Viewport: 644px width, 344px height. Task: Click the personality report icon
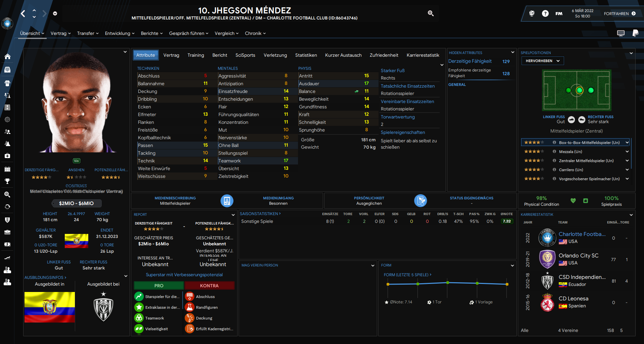pyautogui.click(x=420, y=201)
